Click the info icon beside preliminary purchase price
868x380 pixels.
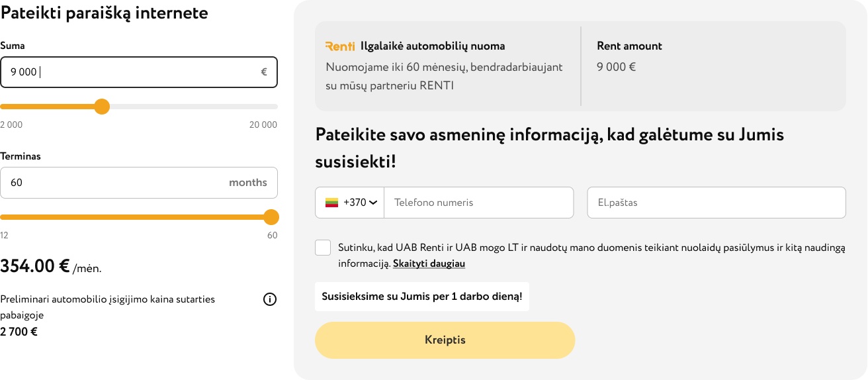(x=270, y=299)
